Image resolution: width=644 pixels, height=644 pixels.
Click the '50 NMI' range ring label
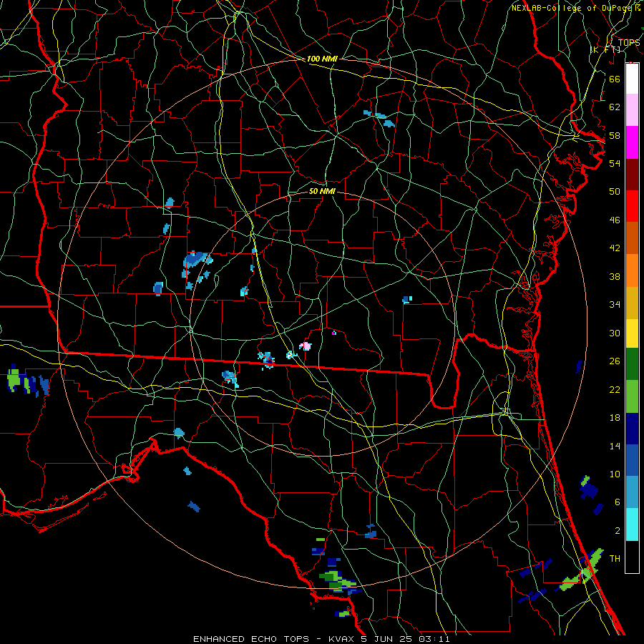click(x=322, y=191)
